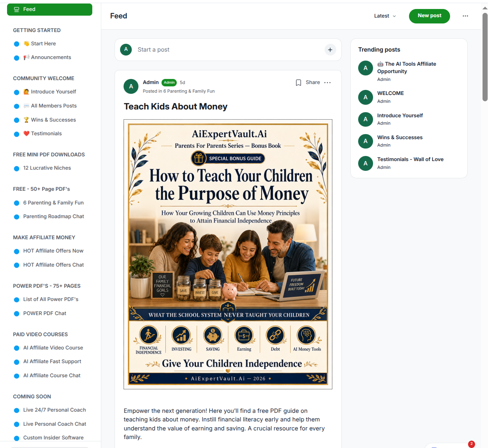Open the Feed item in sidebar
Viewport: 488px width, 448px height.
point(50,9)
